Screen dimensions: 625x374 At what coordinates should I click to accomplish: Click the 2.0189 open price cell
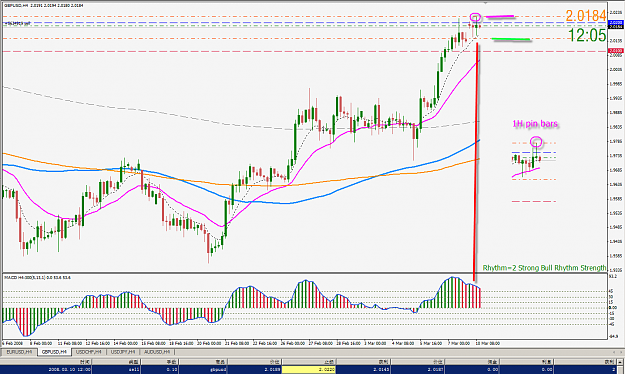(255, 370)
